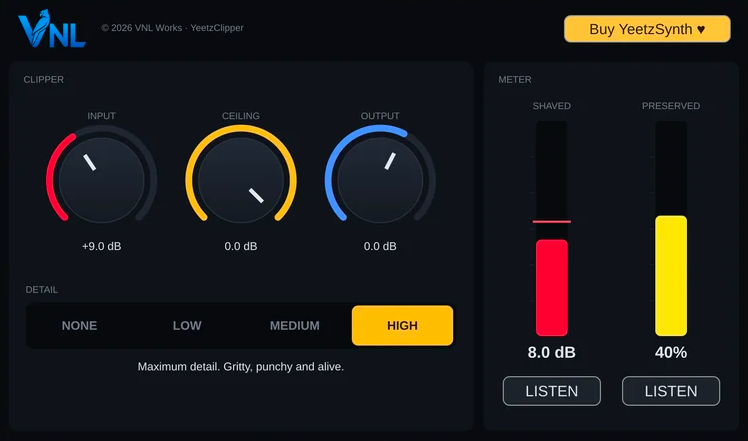This screenshot has height=441, width=748.
Task: Click the METER panel title
Action: (x=515, y=80)
